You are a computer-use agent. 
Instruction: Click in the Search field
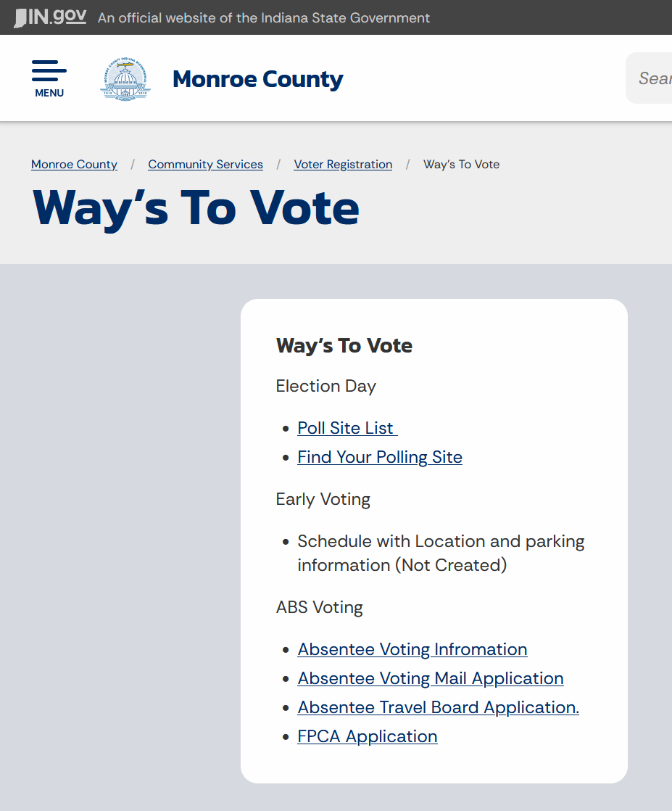coord(652,78)
